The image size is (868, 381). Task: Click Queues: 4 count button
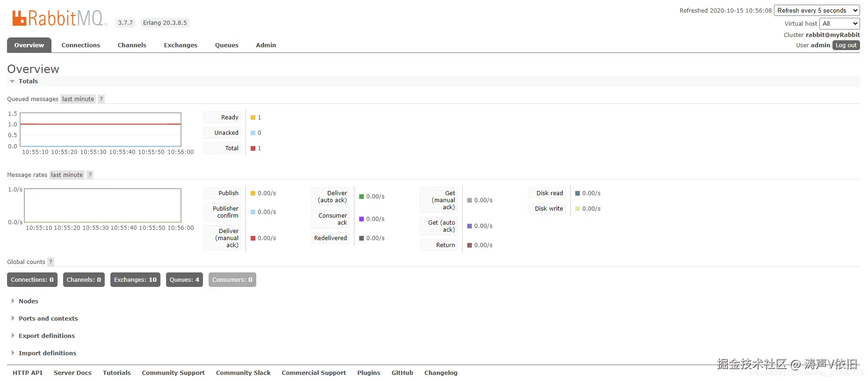point(184,280)
